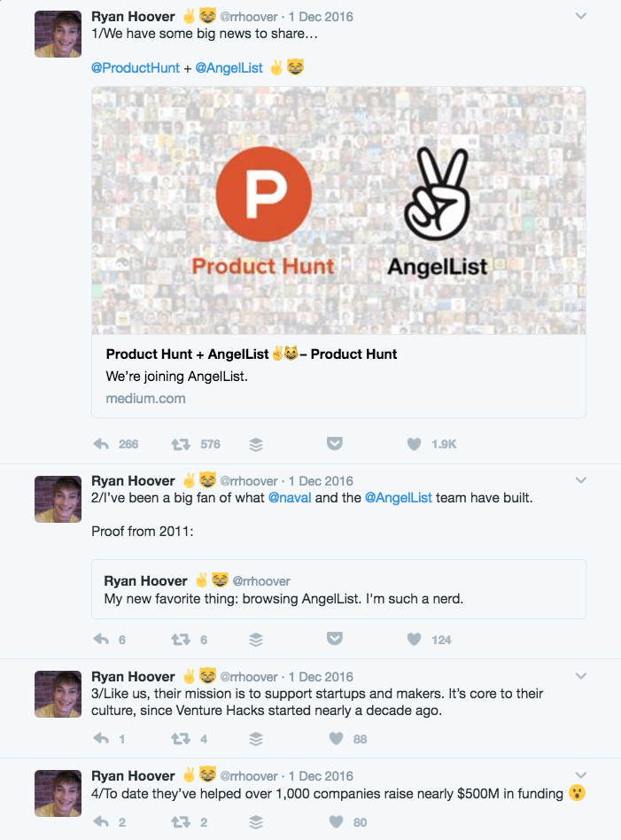Open the options chevron on the first tweet
Screen dimensions: 621x840
[x=580, y=16]
